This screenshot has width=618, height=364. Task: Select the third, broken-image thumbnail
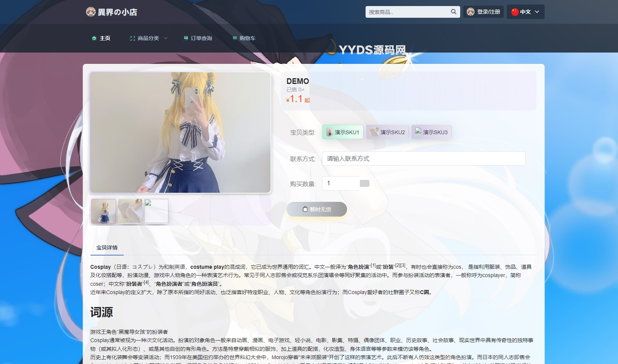point(156,211)
